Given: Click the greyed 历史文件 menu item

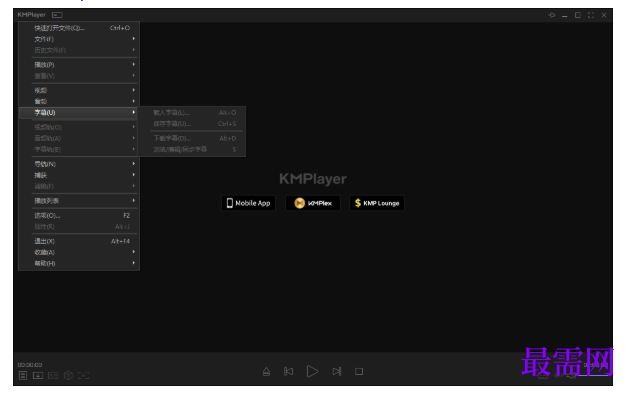Looking at the screenshot, I should pyautogui.click(x=79, y=50).
